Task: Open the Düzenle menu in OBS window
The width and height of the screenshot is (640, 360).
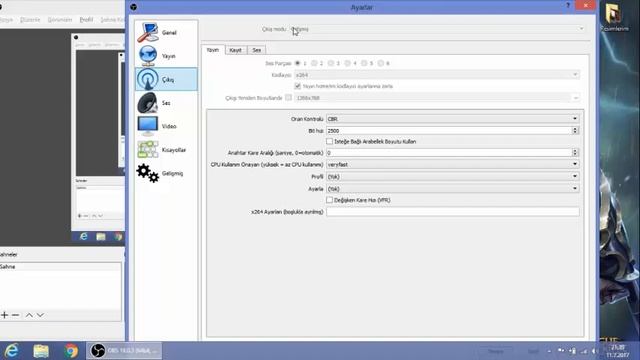Action: coord(30,20)
